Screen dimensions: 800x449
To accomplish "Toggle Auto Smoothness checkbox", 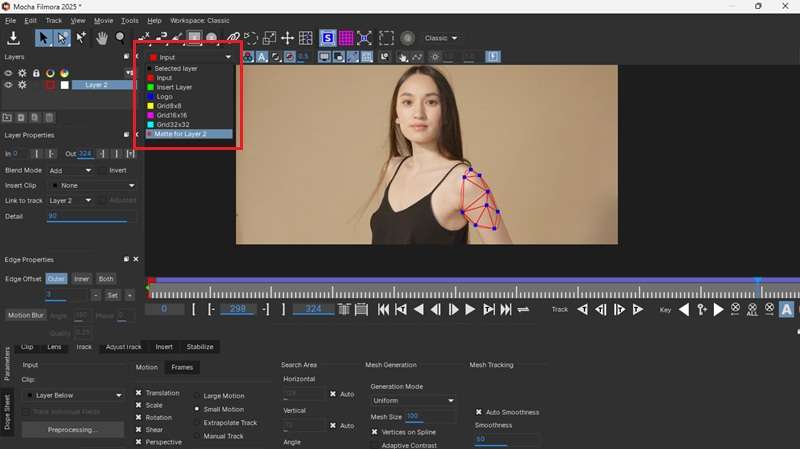I will point(479,412).
